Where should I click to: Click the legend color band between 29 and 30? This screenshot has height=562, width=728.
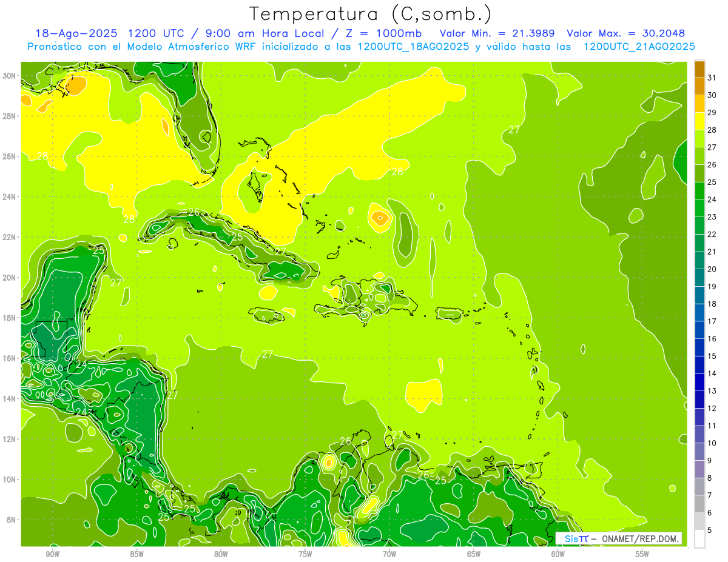[699, 104]
